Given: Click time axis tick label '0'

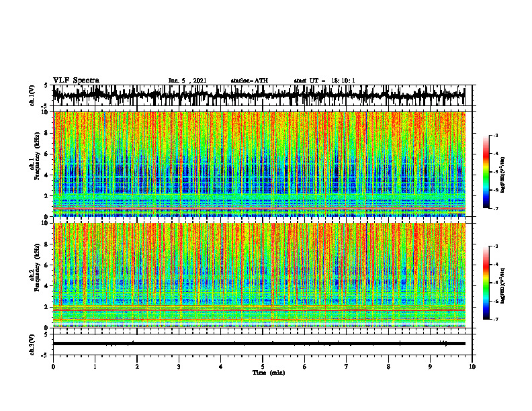Looking at the screenshot, I should 53,367.
